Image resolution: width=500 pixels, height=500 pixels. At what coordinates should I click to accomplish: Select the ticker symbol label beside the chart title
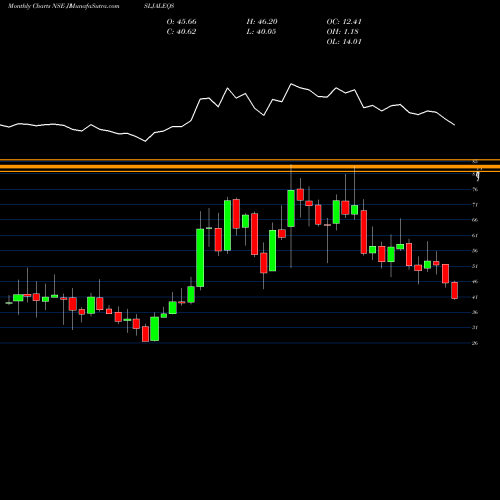(x=159, y=6)
